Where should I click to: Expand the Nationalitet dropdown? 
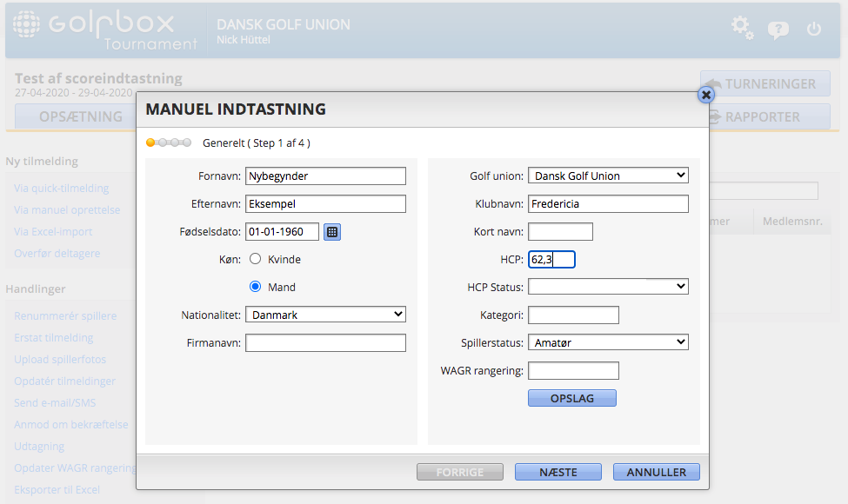pos(325,315)
